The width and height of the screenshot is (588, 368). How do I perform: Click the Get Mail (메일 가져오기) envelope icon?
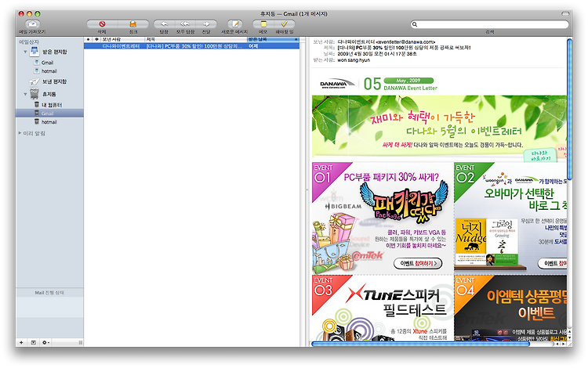pyautogui.click(x=33, y=24)
